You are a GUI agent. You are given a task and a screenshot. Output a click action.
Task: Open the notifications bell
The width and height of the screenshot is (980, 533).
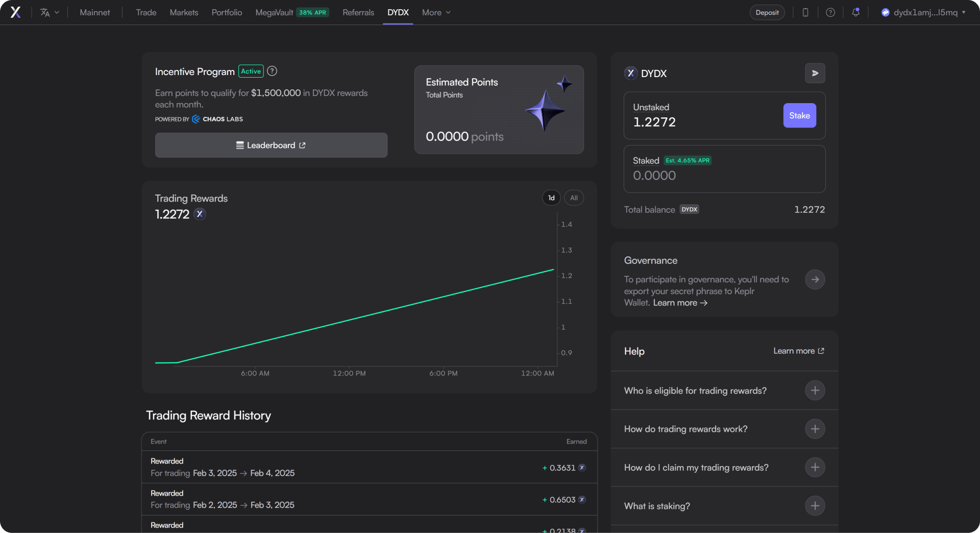click(x=856, y=12)
